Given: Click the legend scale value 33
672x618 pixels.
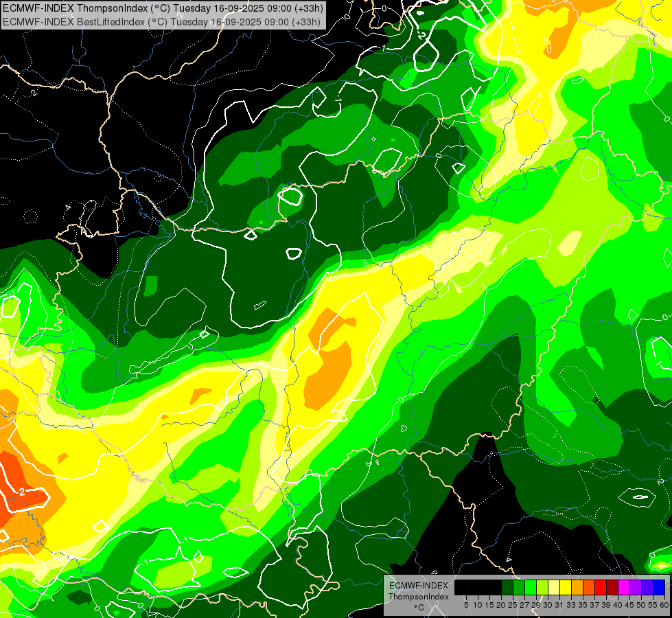Looking at the screenshot, I should [571, 605].
